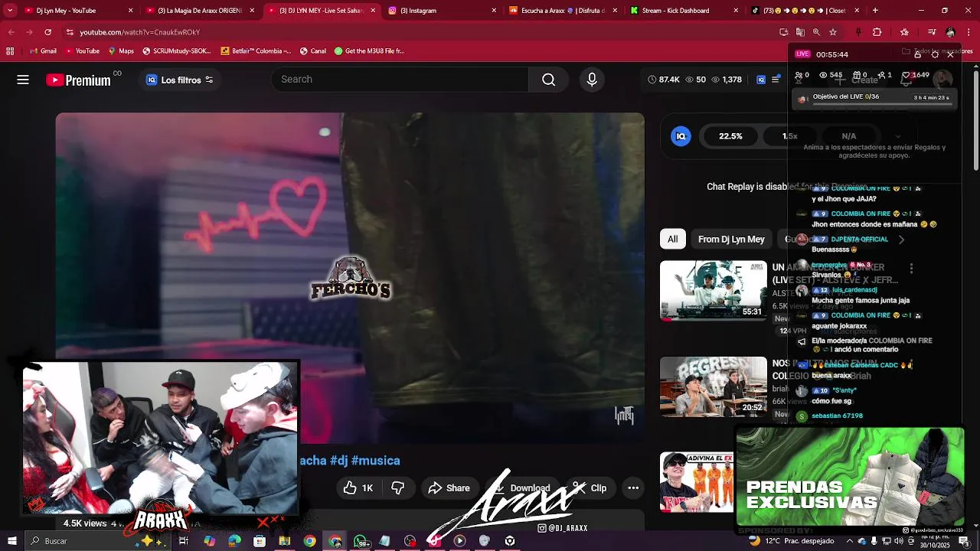
Task: Close the Instagram browser tab
Action: [x=494, y=11]
